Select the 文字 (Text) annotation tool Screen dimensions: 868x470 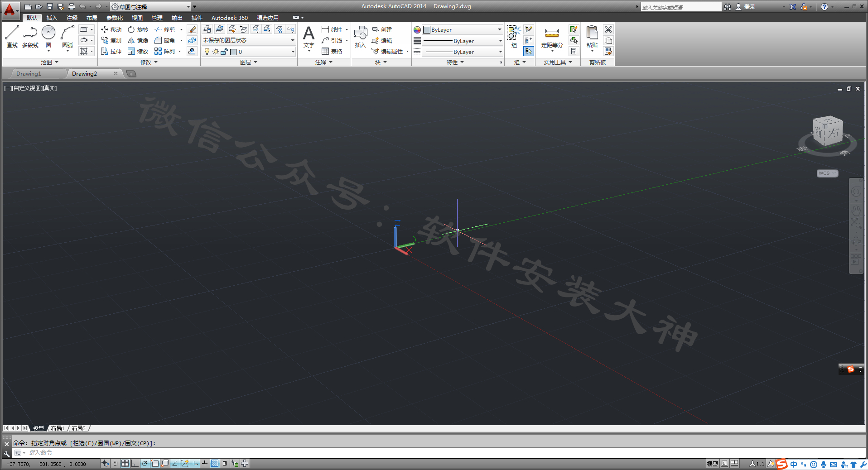[x=309, y=37]
